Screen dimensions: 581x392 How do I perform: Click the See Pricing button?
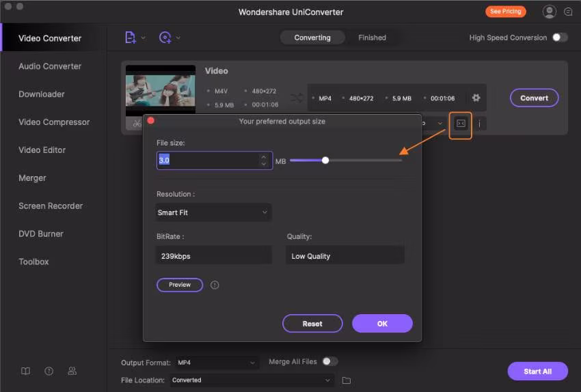tap(505, 12)
